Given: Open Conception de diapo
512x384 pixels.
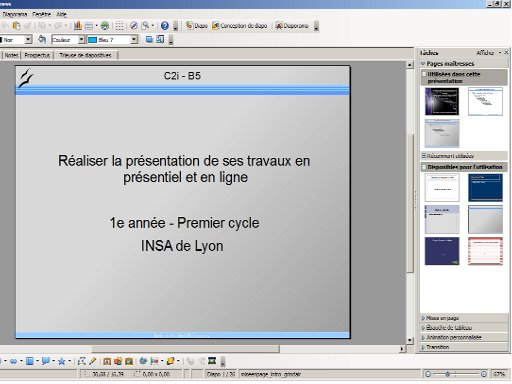Looking at the screenshot, I should [x=239, y=26].
